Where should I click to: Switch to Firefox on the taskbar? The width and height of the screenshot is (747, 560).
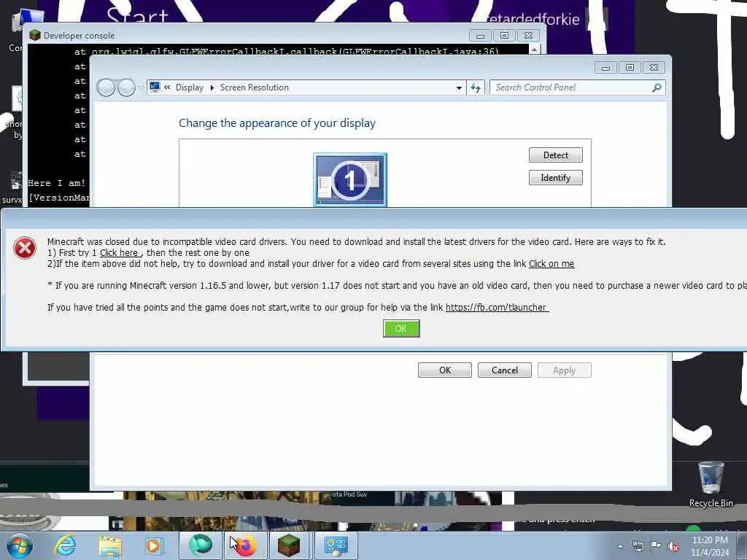point(245,545)
